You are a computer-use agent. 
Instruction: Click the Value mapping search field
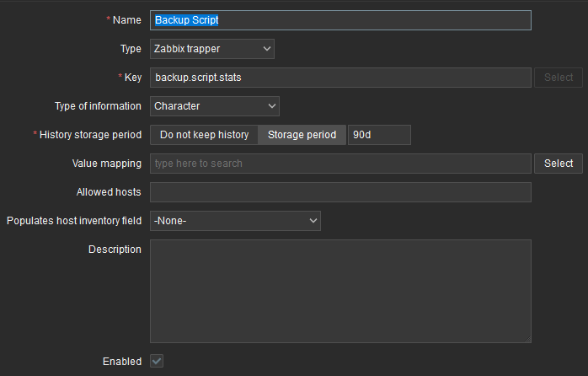coord(340,164)
